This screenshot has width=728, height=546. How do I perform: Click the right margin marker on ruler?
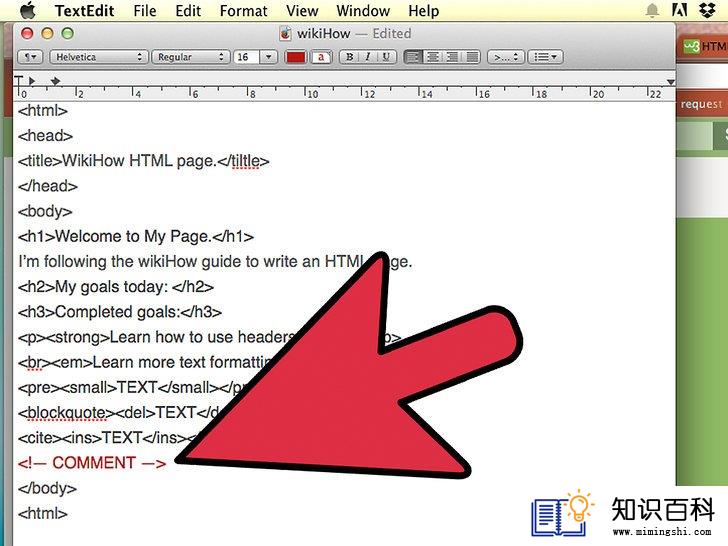(670, 82)
